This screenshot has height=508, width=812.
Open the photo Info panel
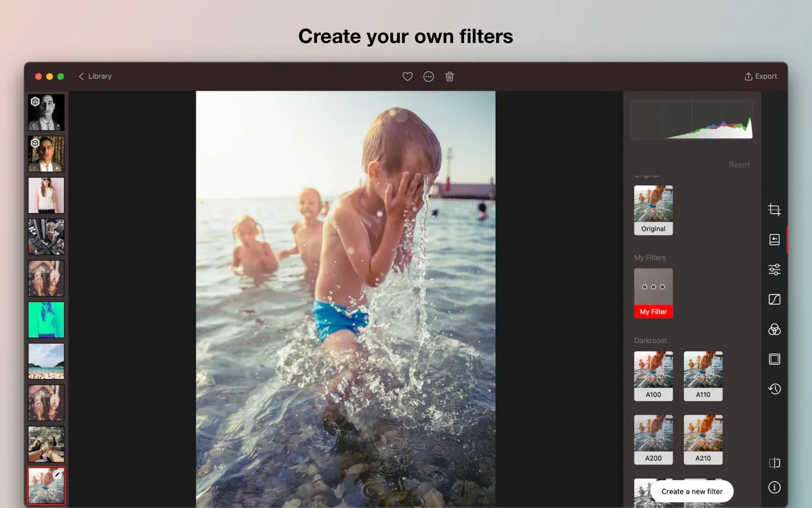[x=774, y=487]
